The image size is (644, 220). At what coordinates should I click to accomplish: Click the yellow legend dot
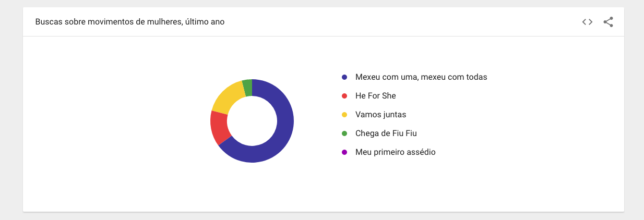(x=344, y=115)
